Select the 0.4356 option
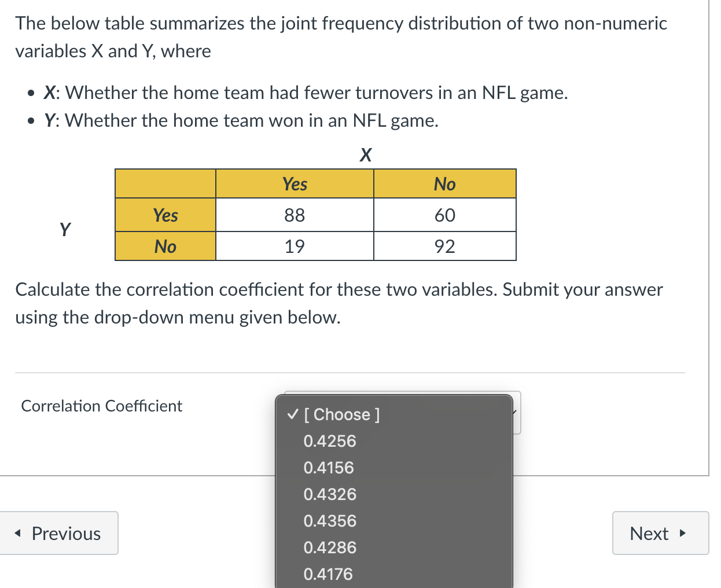721x588 pixels. [330, 521]
